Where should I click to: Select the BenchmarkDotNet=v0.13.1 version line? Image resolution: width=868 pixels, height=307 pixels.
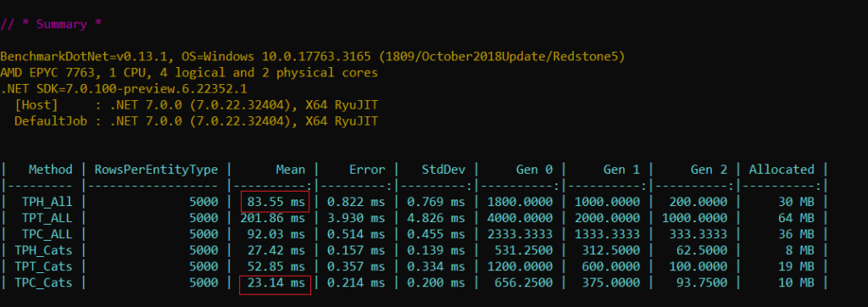click(x=312, y=57)
